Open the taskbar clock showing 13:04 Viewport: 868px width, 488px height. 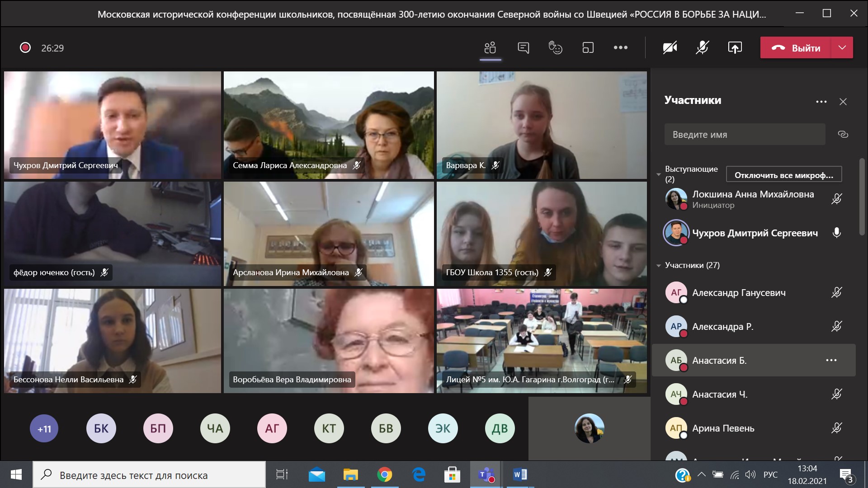807,474
